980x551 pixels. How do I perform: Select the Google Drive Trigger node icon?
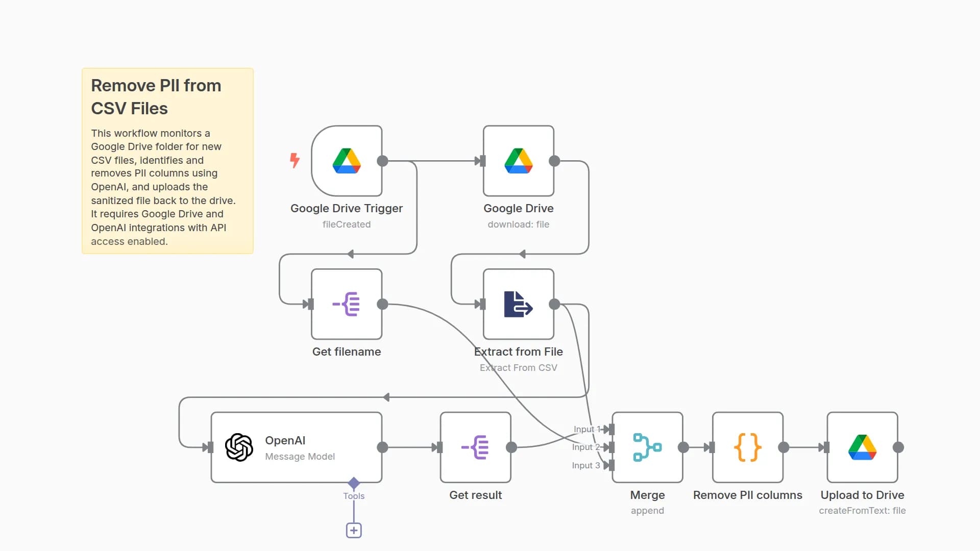(347, 161)
